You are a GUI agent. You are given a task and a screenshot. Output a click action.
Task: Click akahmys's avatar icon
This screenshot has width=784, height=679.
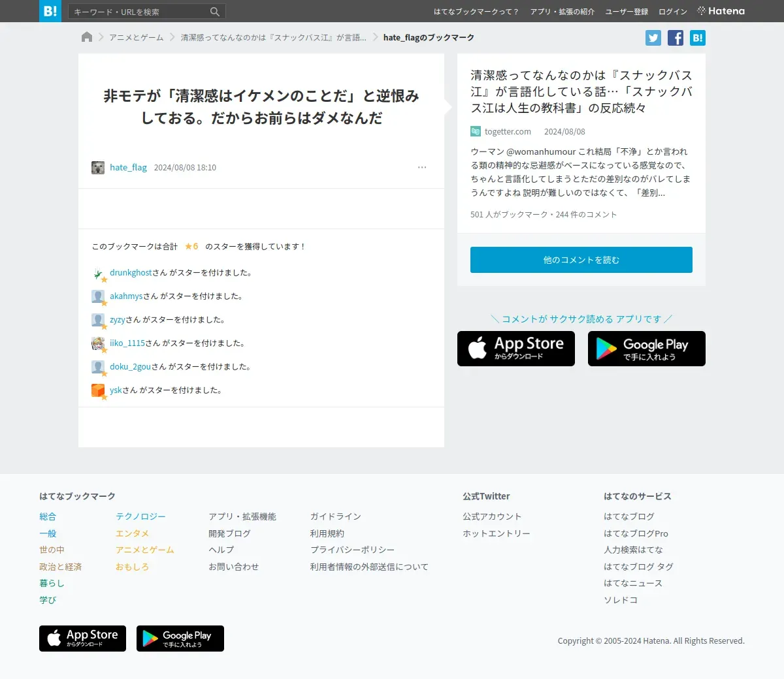[98, 296]
